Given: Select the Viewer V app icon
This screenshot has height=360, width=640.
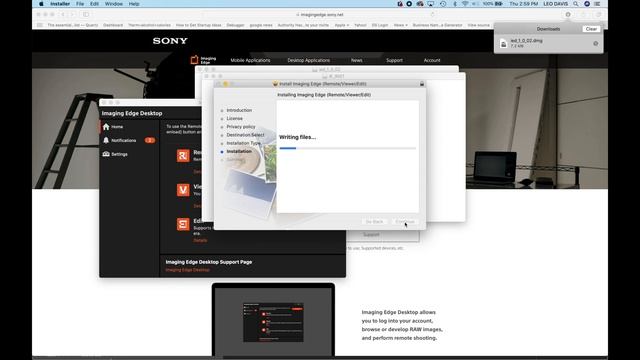Looking at the screenshot, I should 183,190.
